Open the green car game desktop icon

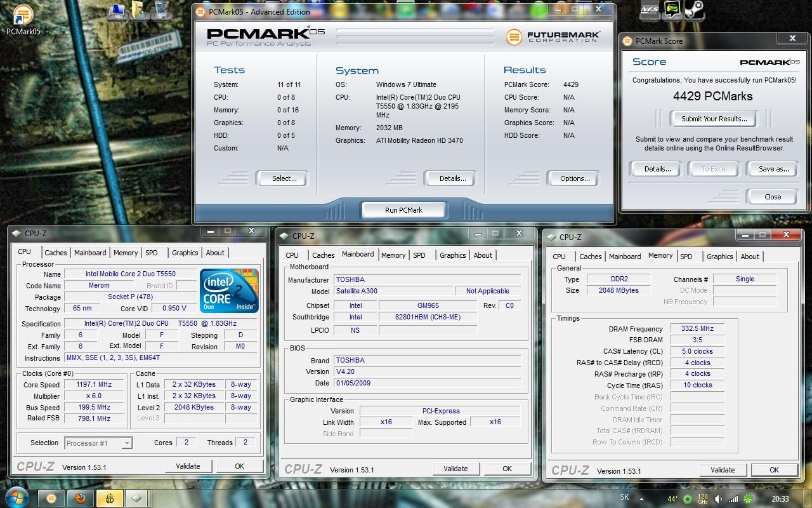672,9
